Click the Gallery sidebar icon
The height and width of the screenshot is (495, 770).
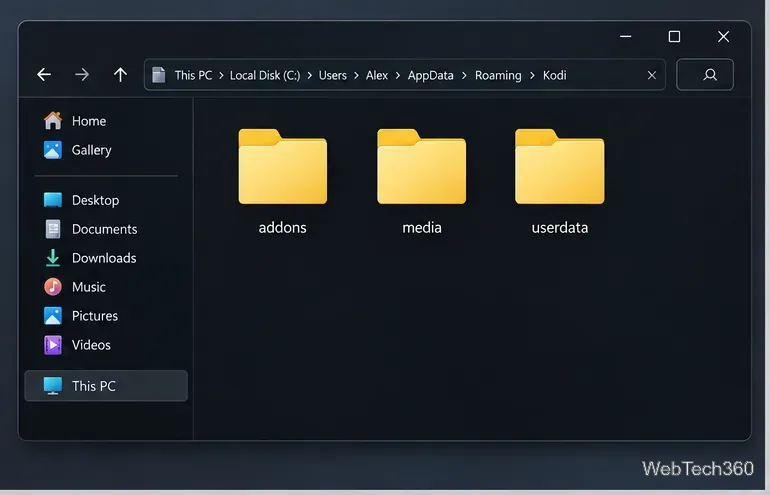tap(53, 150)
